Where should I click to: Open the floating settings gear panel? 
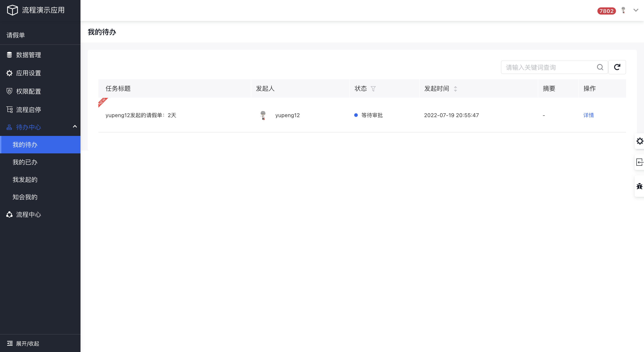(x=640, y=141)
